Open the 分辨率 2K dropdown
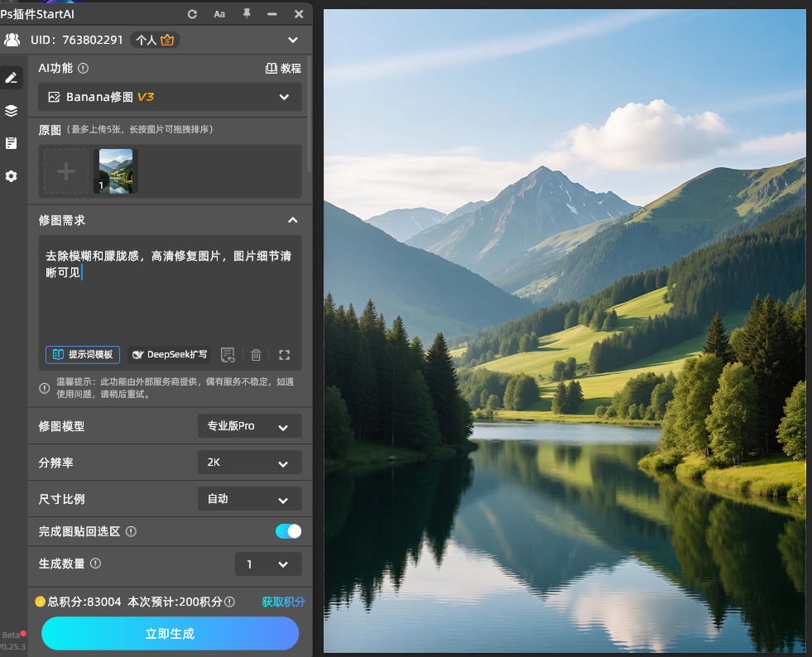Screen dimensions: 812x657 (x=250, y=463)
